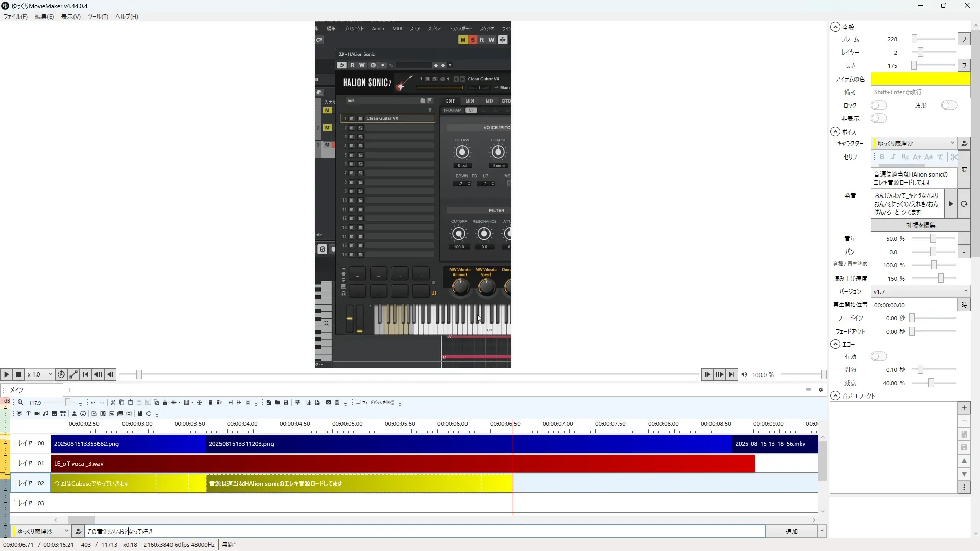Click the camera screenshot icon in toolbar
This screenshot has height=551, width=980.
point(328,403)
